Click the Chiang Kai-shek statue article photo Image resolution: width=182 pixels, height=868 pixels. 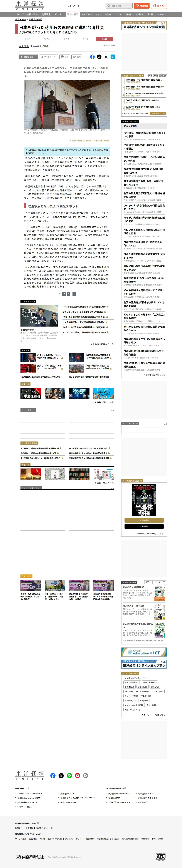pyautogui.click(x=67, y=104)
